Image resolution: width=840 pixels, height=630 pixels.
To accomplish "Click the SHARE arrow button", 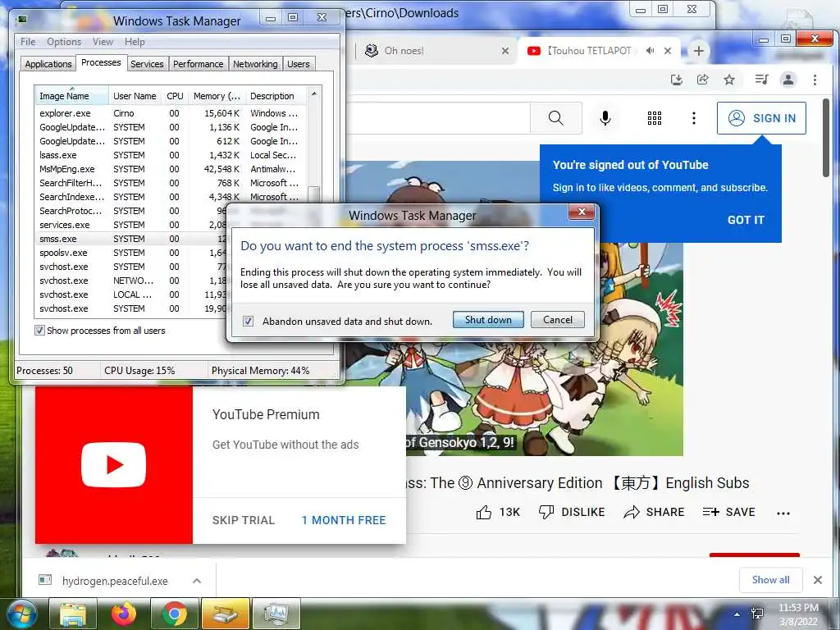I will point(654,512).
